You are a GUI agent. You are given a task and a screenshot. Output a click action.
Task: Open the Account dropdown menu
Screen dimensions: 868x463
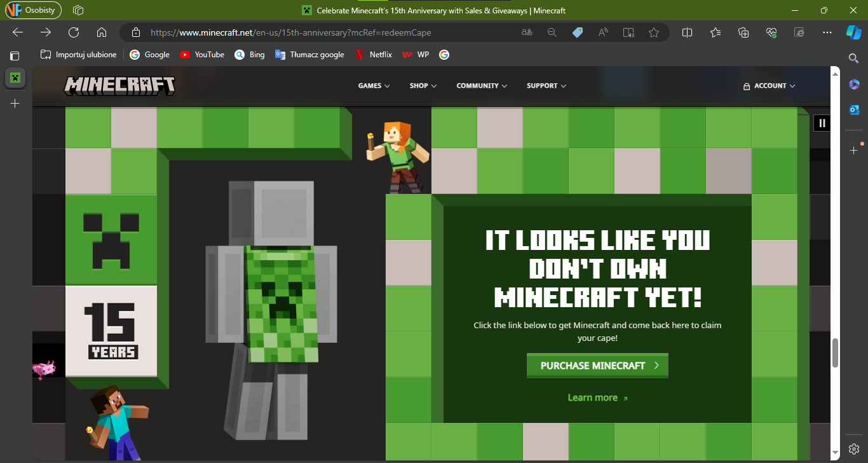(769, 86)
